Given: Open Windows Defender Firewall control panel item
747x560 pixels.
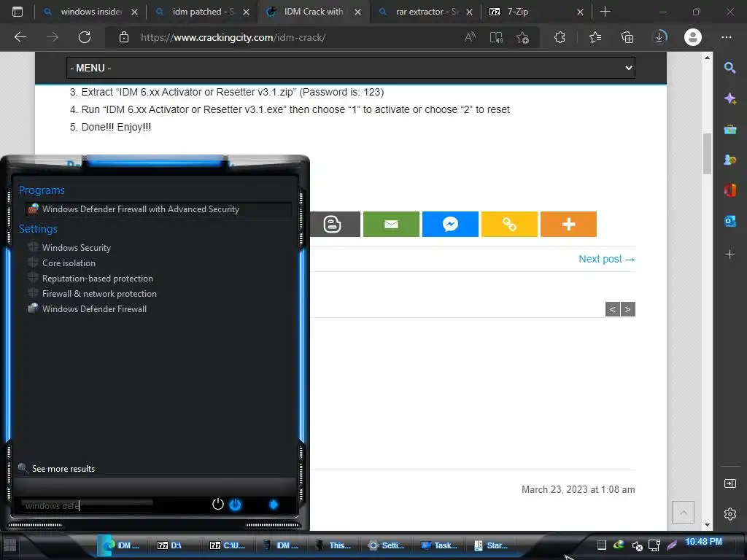Looking at the screenshot, I should coord(94,309).
